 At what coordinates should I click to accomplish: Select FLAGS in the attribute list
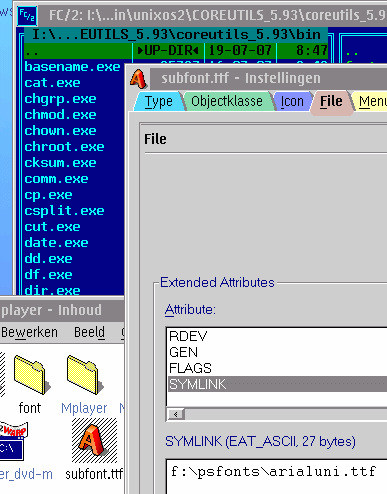276,368
